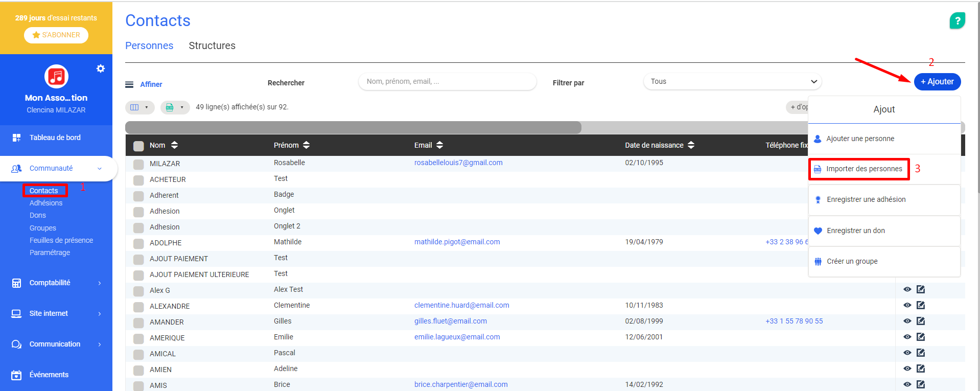Click the Communauté people icon
Viewport: 980px width, 391px height.
tap(16, 168)
